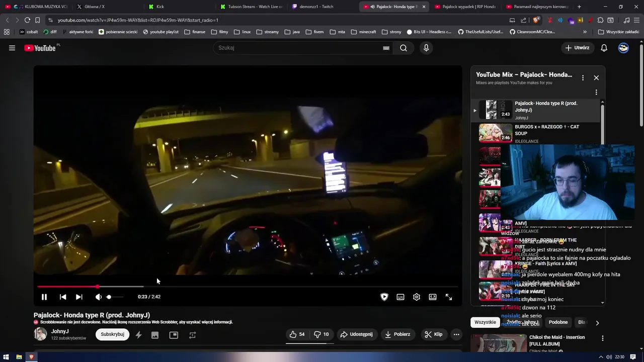Open options for Chikoi the Maid video
The height and width of the screenshot is (362, 644).
(602, 338)
